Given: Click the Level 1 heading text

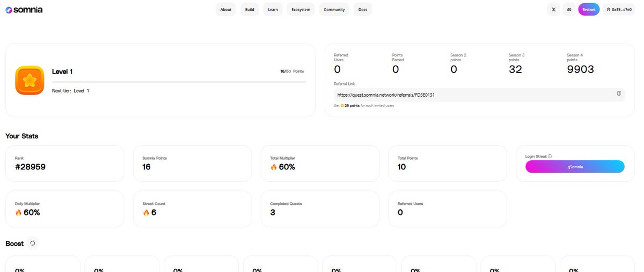Looking at the screenshot, I should point(62,71).
